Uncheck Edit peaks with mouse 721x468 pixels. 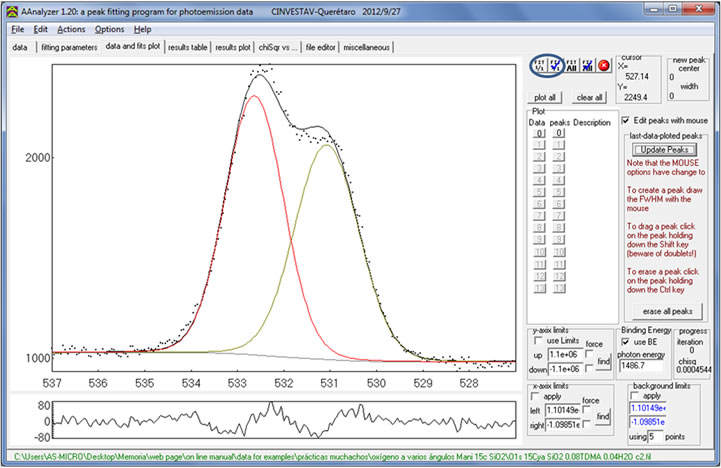point(627,120)
